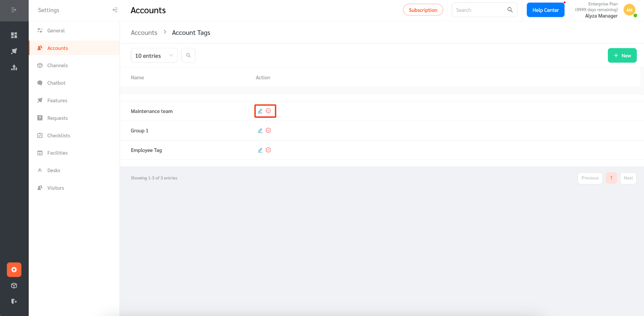Edit the Employee Tag entry
Screen dimensions: 644x316
260,150
